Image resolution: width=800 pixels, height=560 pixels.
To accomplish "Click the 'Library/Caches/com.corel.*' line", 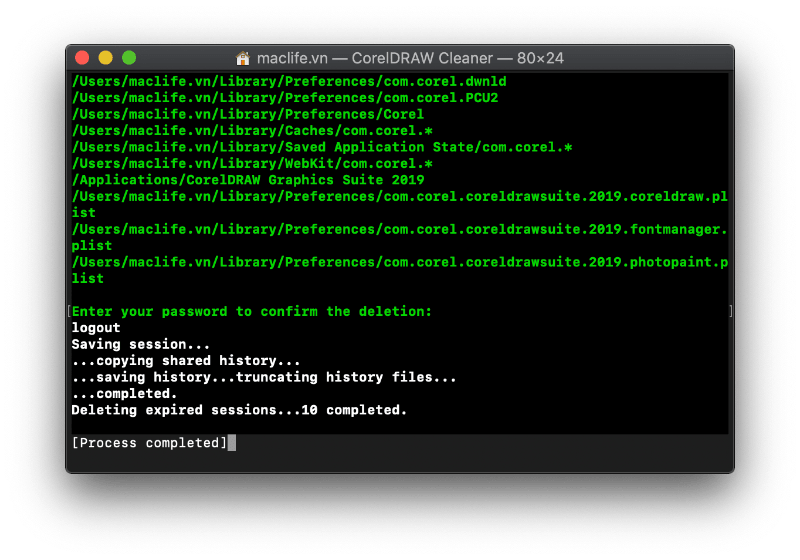I will (252, 131).
